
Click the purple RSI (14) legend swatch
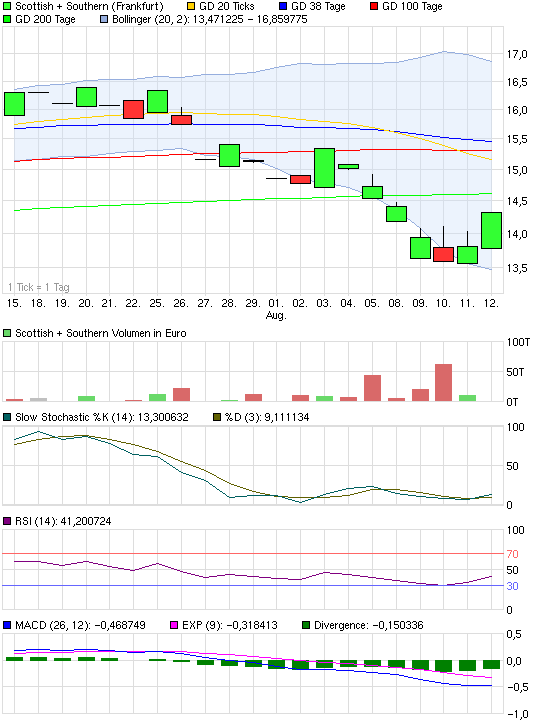click(7, 521)
